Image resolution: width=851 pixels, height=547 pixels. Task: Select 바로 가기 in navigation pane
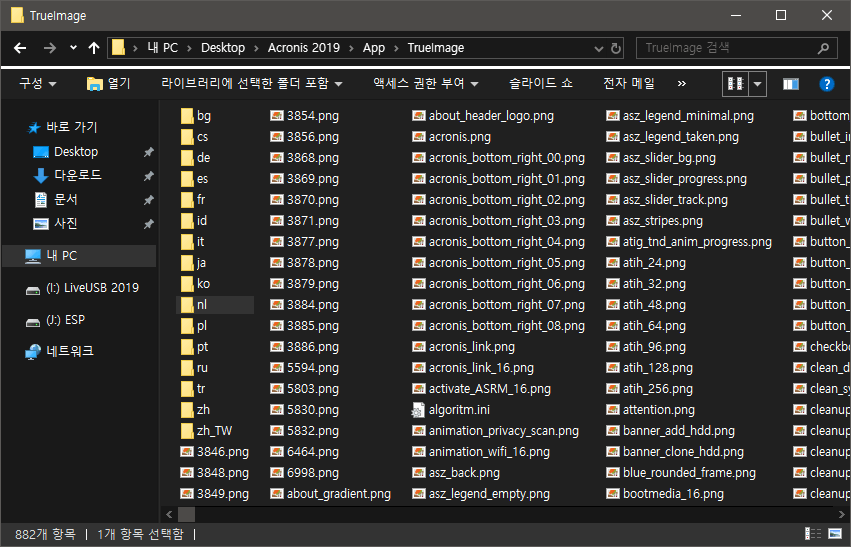tap(72, 127)
